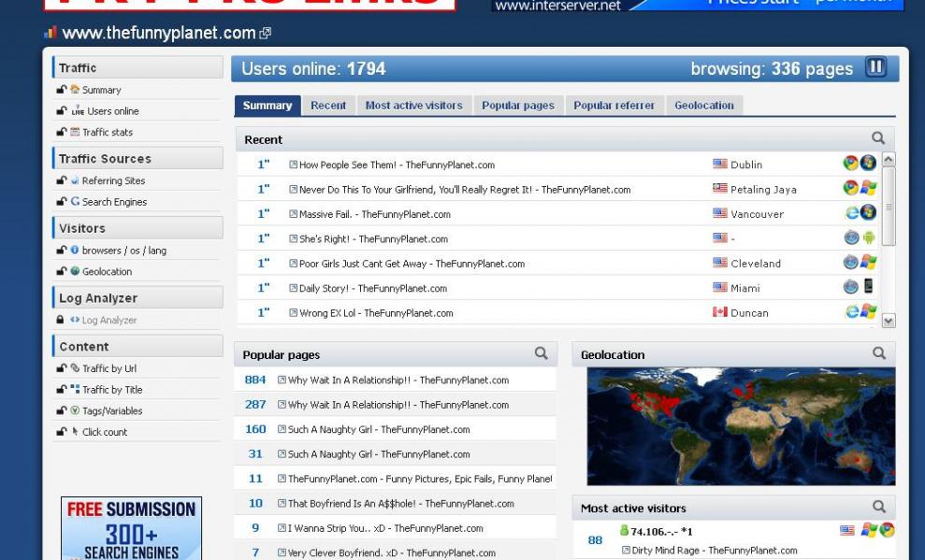Click the Google icon beside Search Engines
The height and width of the screenshot is (560, 925).
pyautogui.click(x=75, y=202)
